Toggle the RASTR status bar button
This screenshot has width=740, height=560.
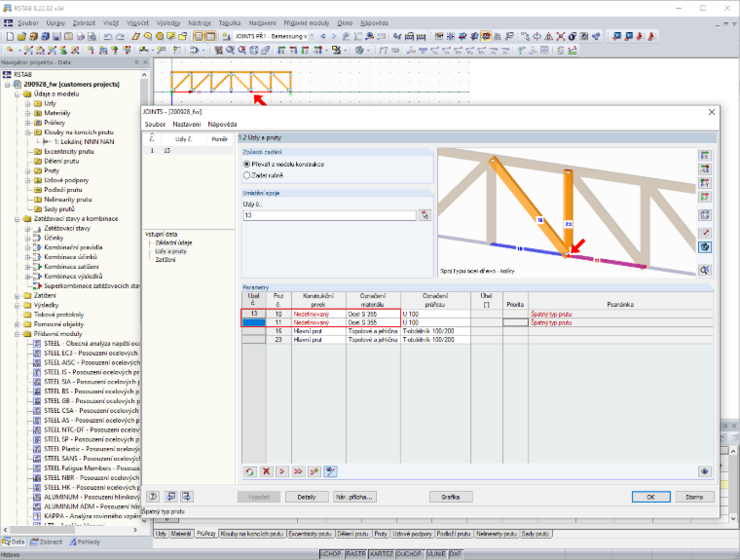click(355, 554)
